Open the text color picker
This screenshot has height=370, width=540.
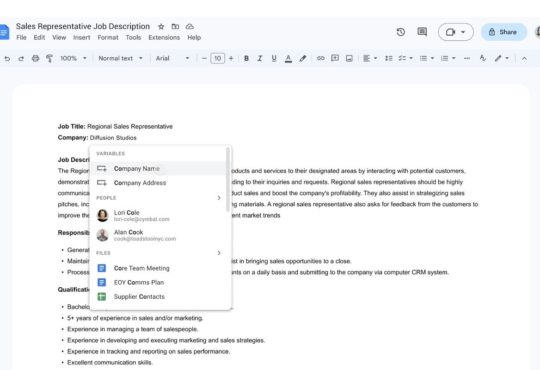(288, 58)
